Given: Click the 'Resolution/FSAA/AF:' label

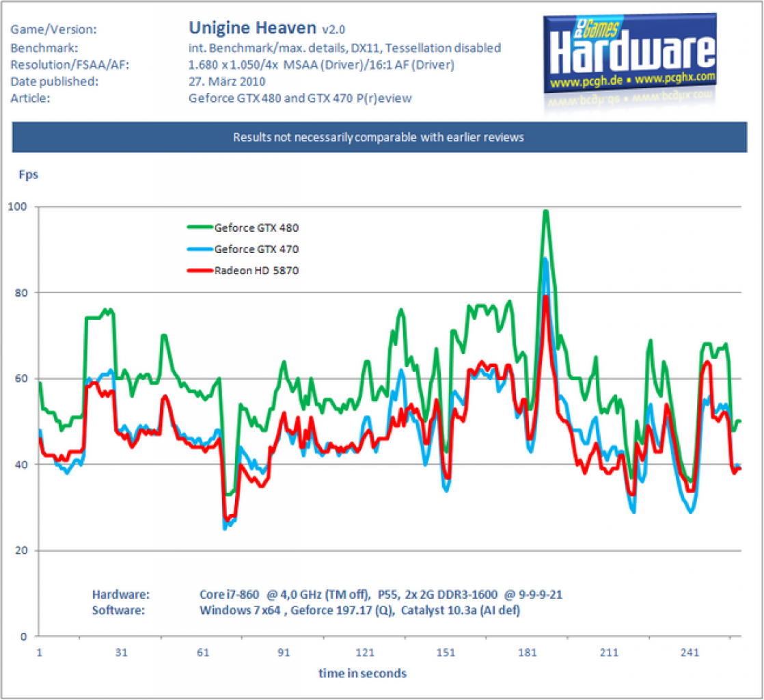Looking at the screenshot, I should point(70,65).
